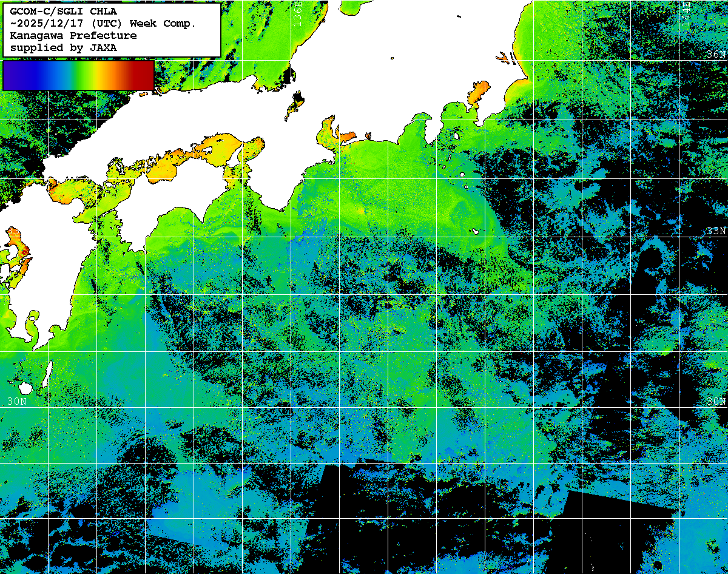Click the 'Kanagawa Prefecture' label

(x=73, y=35)
